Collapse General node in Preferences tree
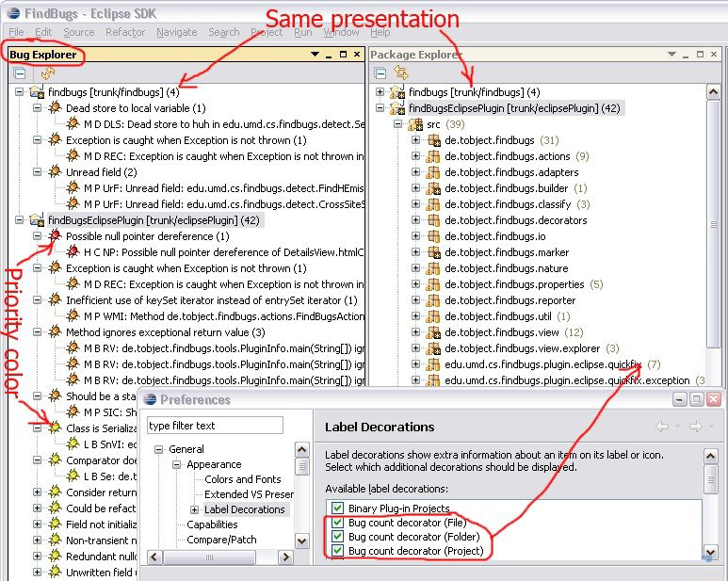Viewport: 728px width, 581px height. click(x=159, y=449)
